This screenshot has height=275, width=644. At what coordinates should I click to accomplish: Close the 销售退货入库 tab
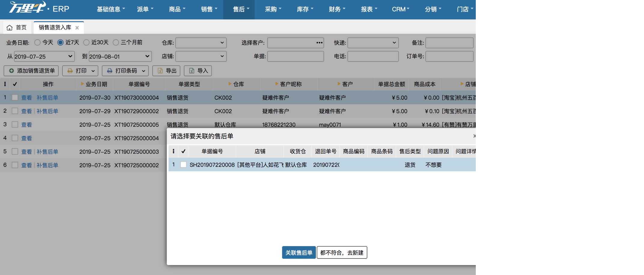click(x=77, y=28)
